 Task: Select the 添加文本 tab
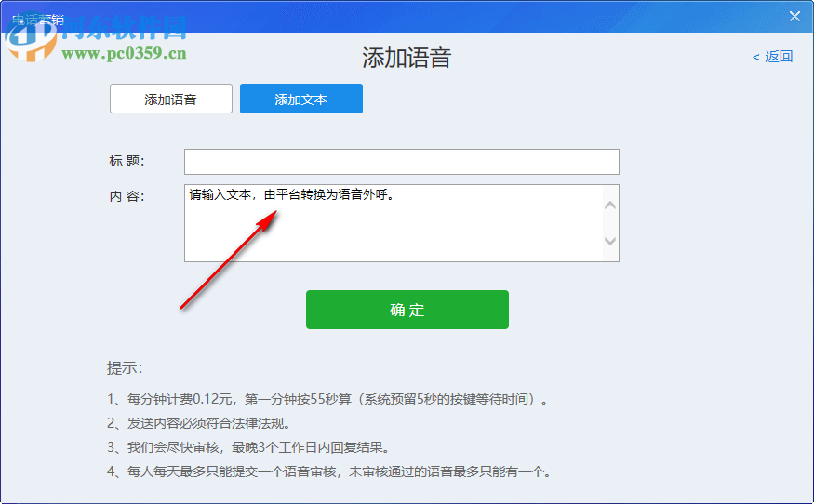point(301,99)
